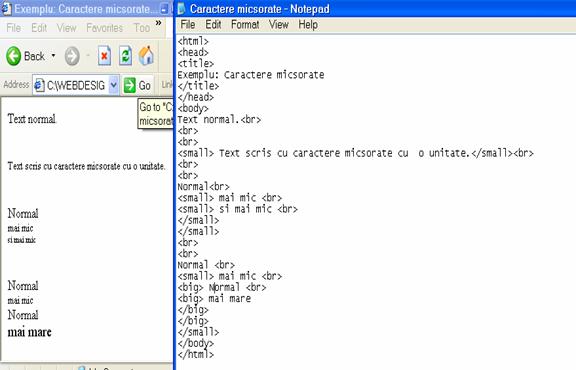Click the Notepad title bar icon
The image size is (576, 370).
pyautogui.click(x=181, y=8)
